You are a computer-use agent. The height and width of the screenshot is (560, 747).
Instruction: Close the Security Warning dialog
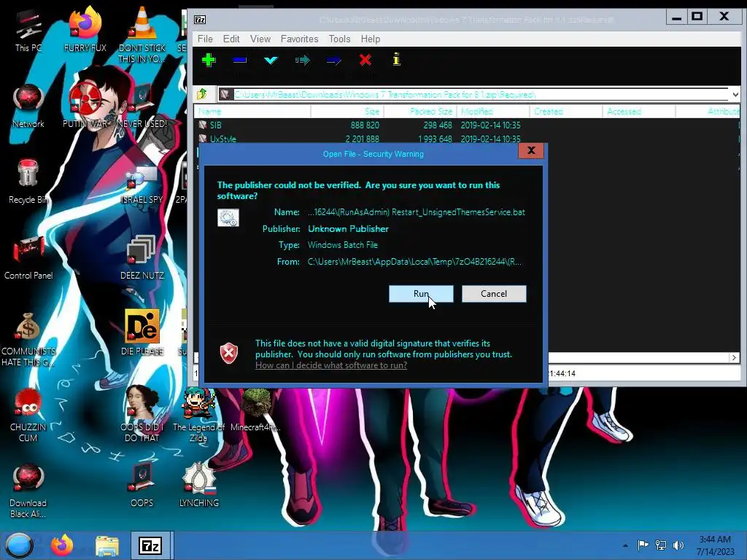(x=531, y=150)
